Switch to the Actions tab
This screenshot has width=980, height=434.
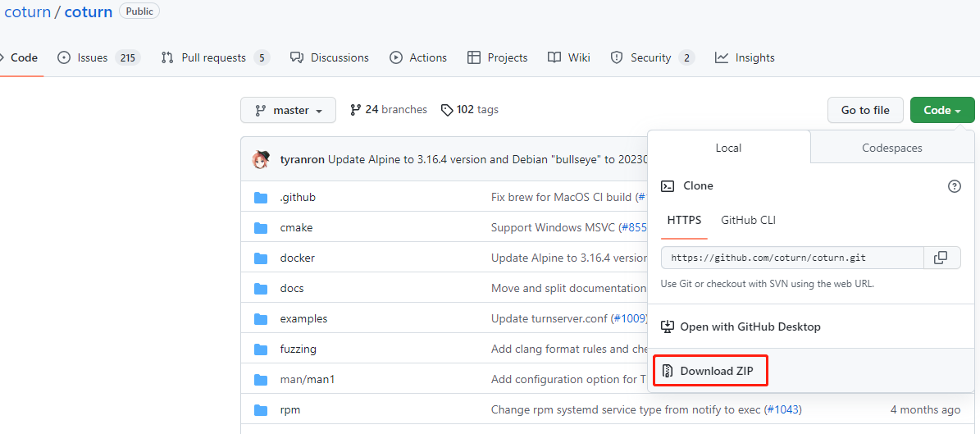418,57
